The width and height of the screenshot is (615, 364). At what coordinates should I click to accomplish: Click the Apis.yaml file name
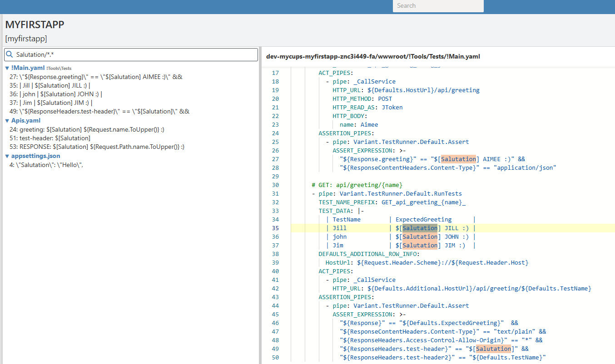(26, 121)
